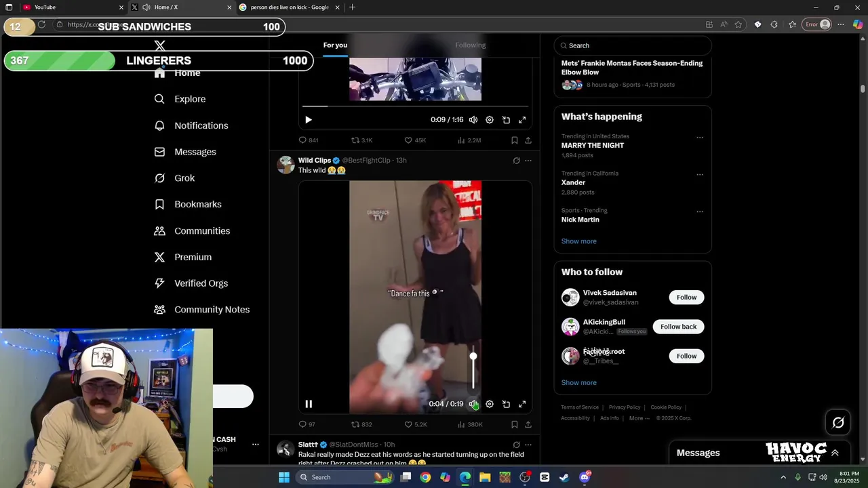Viewport: 868px width, 488px height.
Task: Play the 0:09 / 1:16 video
Action: coord(309,120)
